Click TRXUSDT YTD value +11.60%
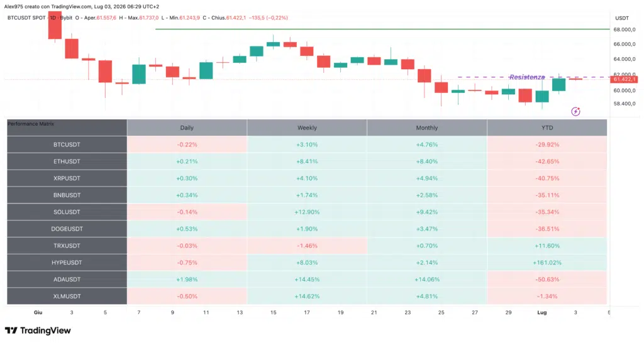644x343 pixels. point(547,246)
